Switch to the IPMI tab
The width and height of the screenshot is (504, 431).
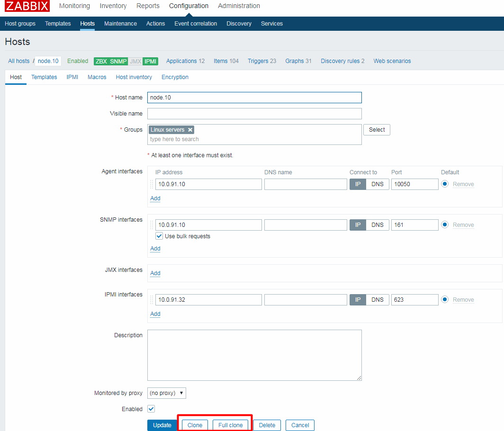(72, 77)
